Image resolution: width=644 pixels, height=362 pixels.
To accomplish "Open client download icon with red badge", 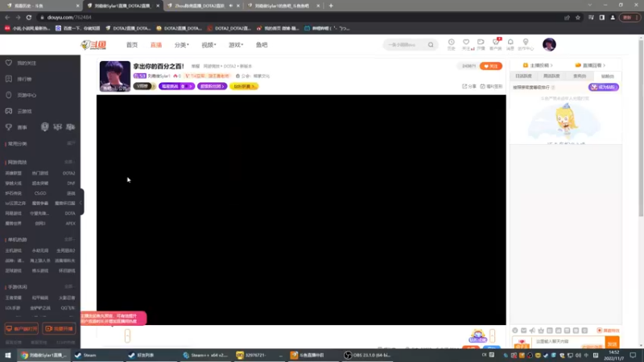I will tap(496, 42).
